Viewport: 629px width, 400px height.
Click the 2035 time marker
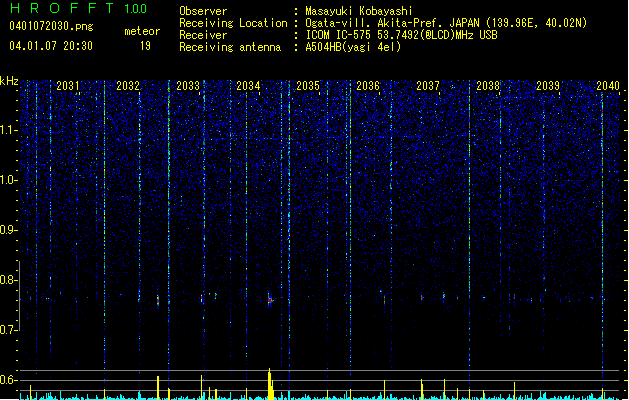(308, 86)
